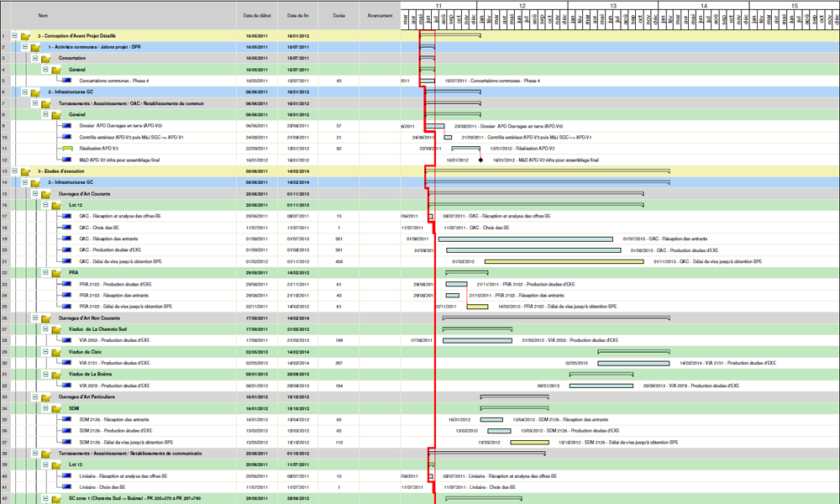The width and height of the screenshot is (840, 504).
Task: Click the folder icon beside PRA
Action: pyautogui.click(x=56, y=273)
